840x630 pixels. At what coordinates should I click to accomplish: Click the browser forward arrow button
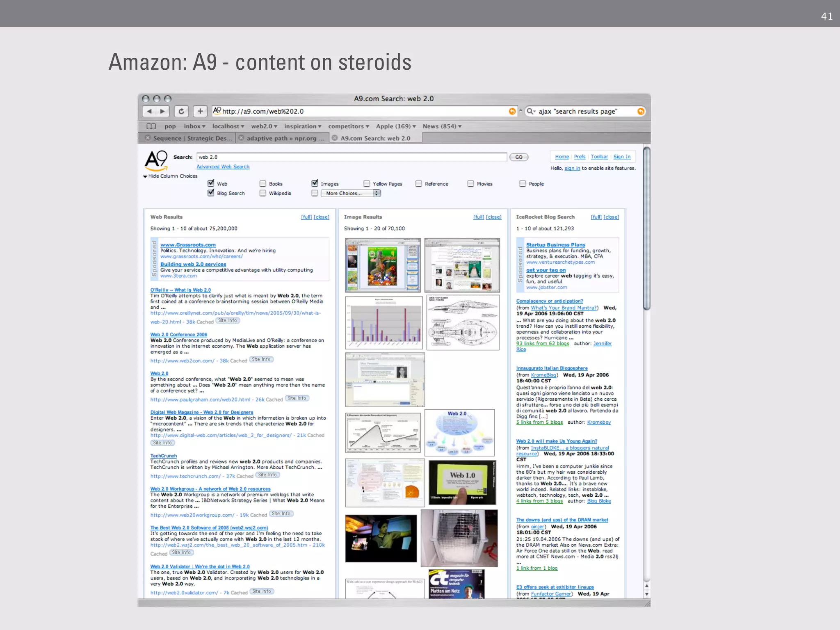pyautogui.click(x=162, y=111)
